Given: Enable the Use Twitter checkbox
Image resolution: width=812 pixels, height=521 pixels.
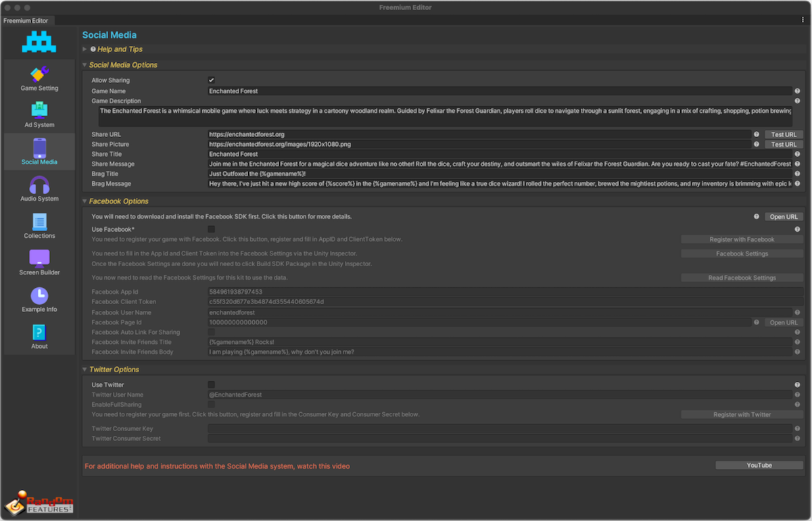Looking at the screenshot, I should click(212, 384).
